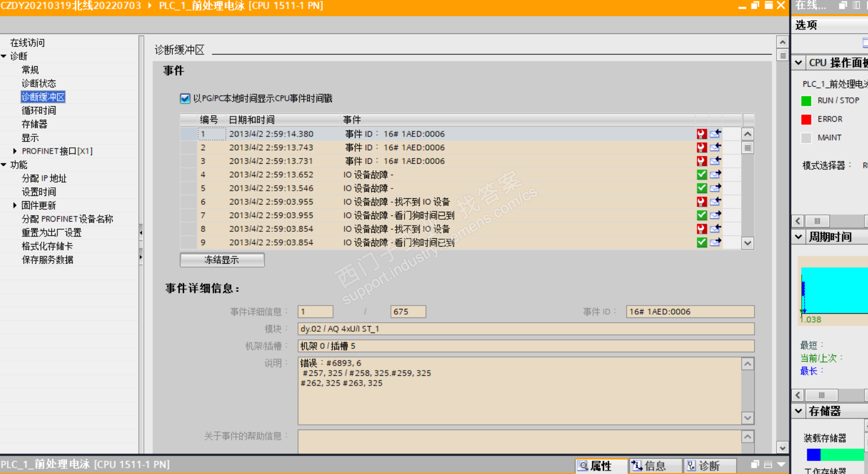Viewport: 868px width, 474px height.
Task: Click the green check status icon in event row 9
Action: tap(702, 243)
